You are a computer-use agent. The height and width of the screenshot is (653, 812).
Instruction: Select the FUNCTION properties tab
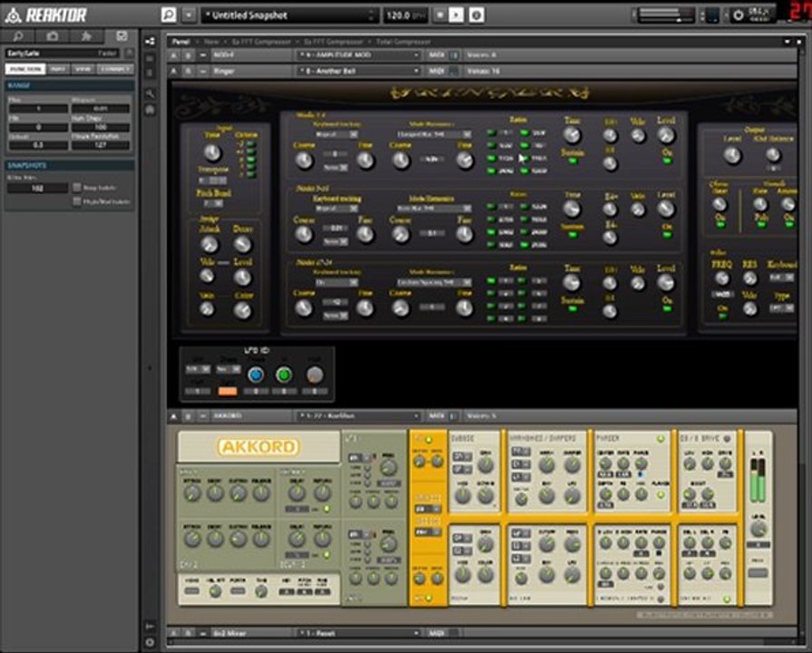click(25, 69)
